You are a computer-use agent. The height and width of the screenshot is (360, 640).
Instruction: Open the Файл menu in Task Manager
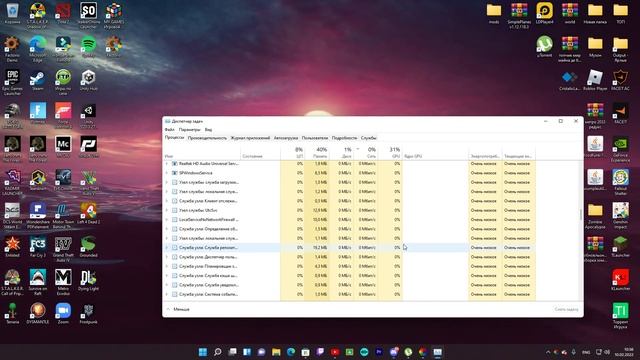tap(169, 129)
